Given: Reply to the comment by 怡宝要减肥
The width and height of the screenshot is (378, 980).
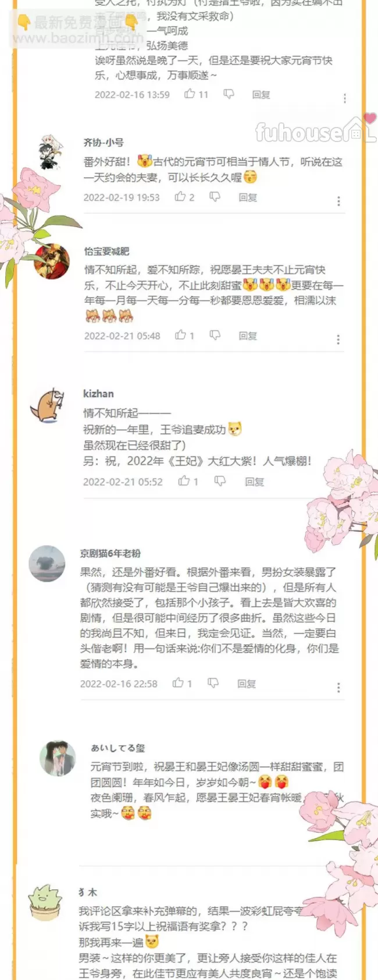Looking at the screenshot, I should click(x=248, y=335).
